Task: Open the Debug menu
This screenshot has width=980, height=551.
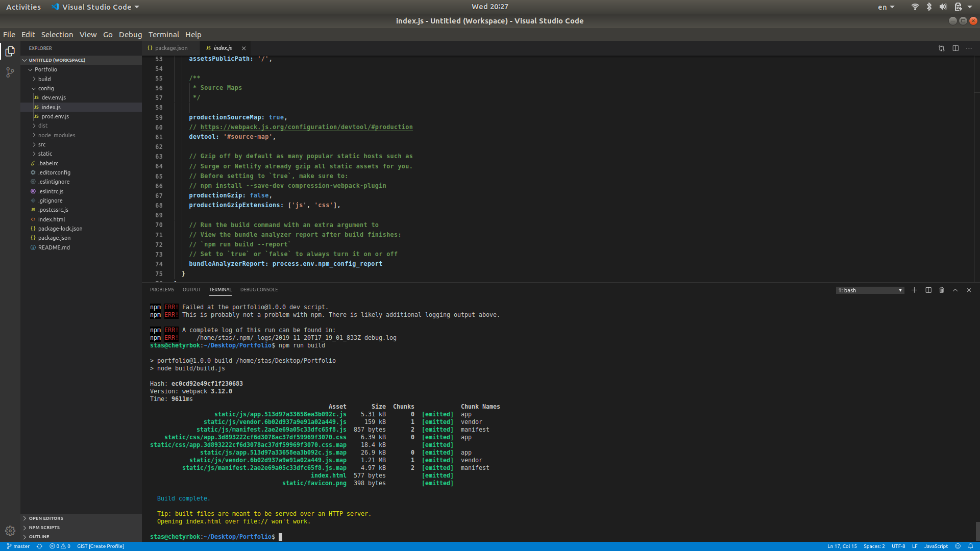Action: point(130,35)
